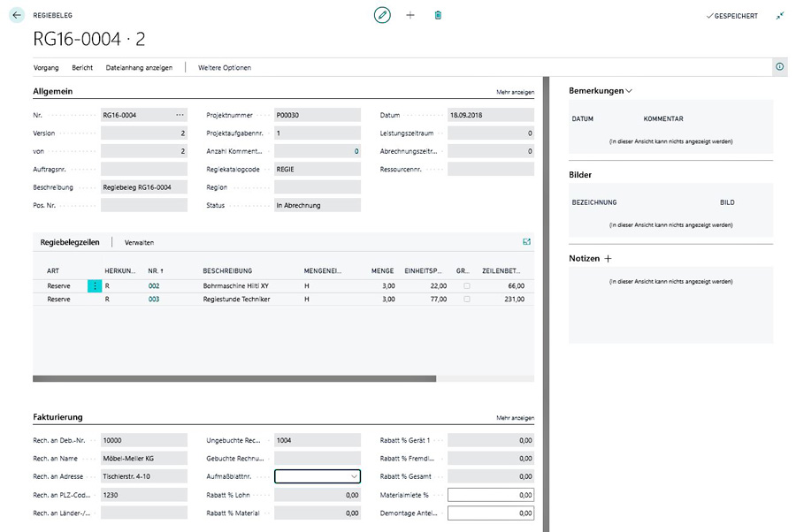The image size is (796, 532).
Task: Click the Bilder section heading
Action: pyautogui.click(x=580, y=174)
